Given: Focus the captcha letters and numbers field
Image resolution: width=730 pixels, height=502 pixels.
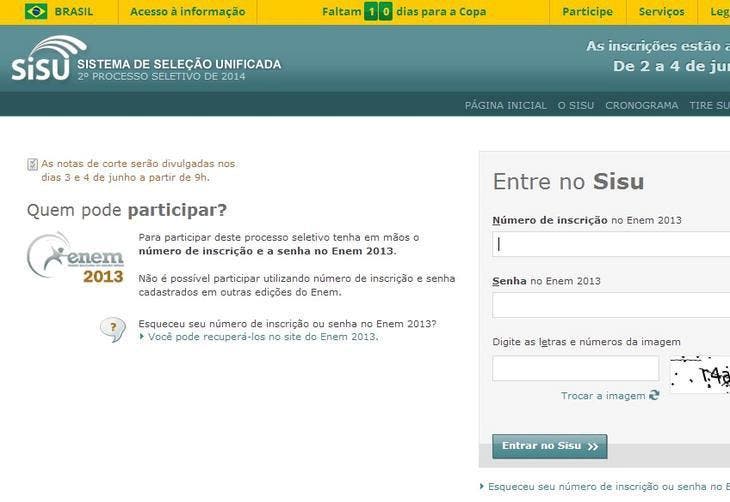Looking at the screenshot, I should point(575,368).
